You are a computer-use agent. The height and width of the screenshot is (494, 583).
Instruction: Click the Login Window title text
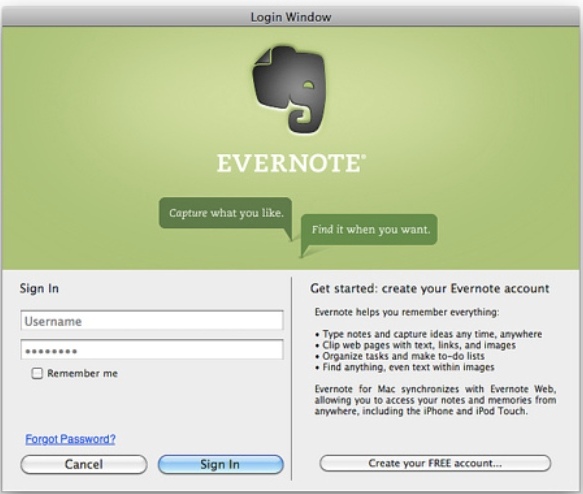click(x=291, y=17)
